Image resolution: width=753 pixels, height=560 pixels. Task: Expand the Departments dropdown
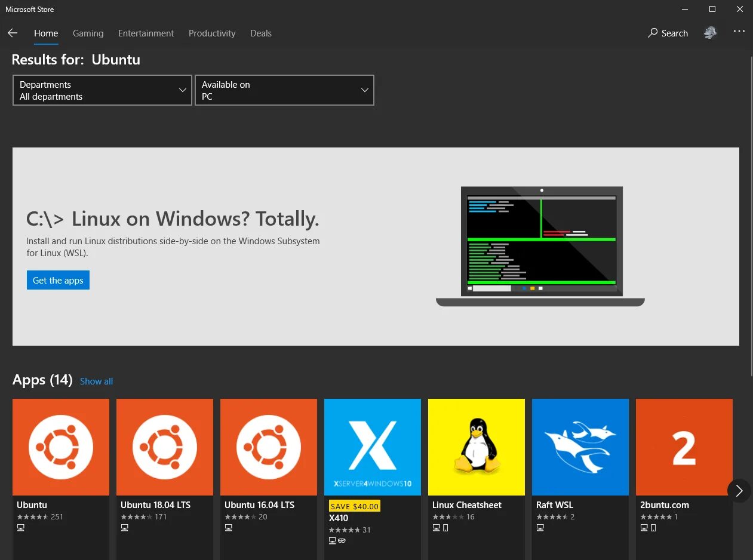(x=102, y=90)
